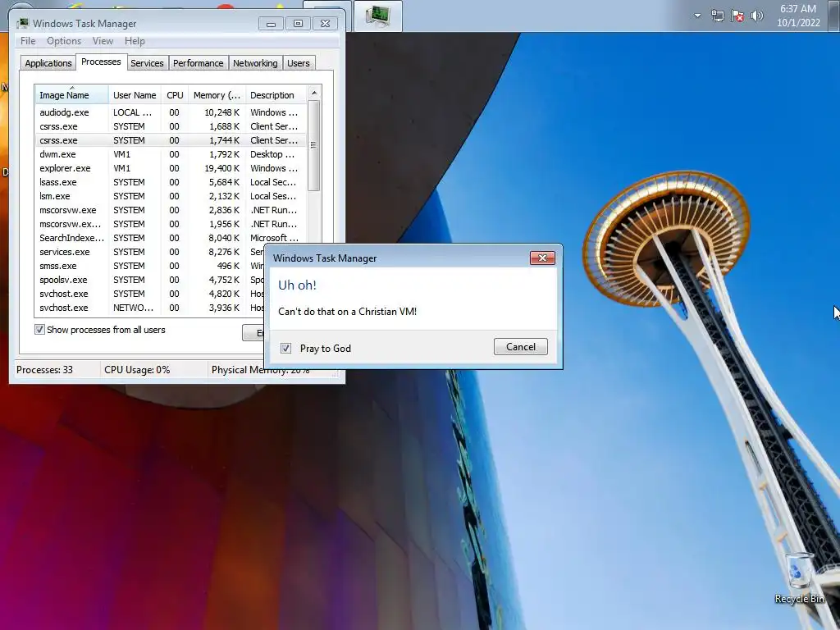Open the File menu
The width and height of the screenshot is (840, 630).
pos(28,41)
